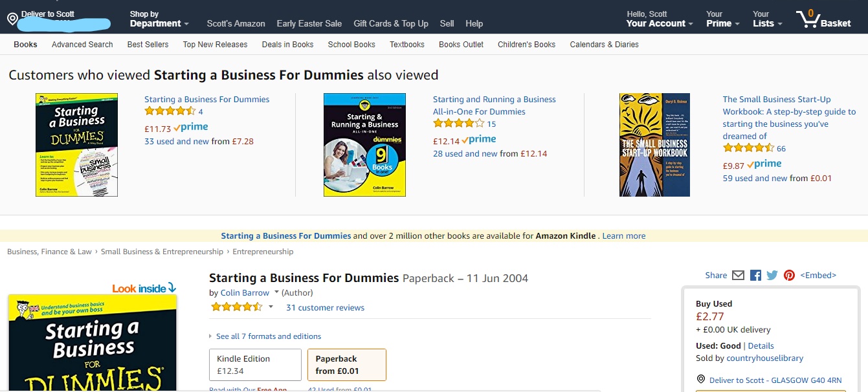Click the Small Business Start-Up Workbook cover
The height and width of the screenshot is (392, 868).
pos(654,144)
